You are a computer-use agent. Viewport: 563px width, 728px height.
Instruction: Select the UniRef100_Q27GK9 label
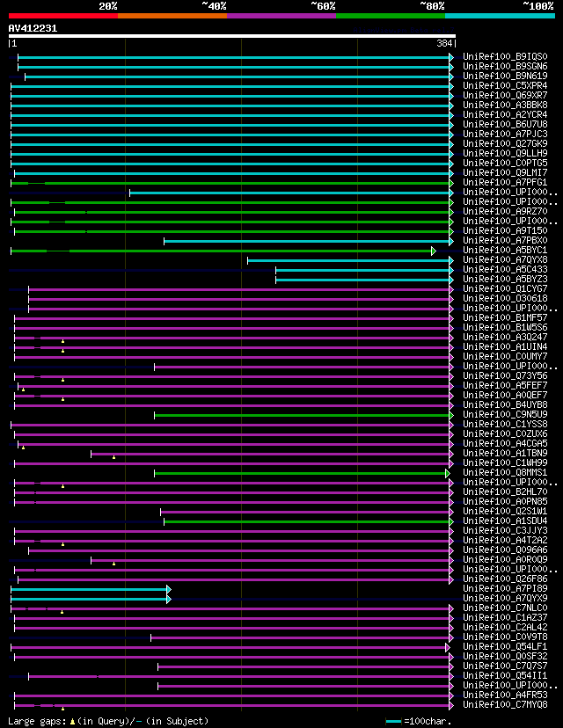click(505, 143)
